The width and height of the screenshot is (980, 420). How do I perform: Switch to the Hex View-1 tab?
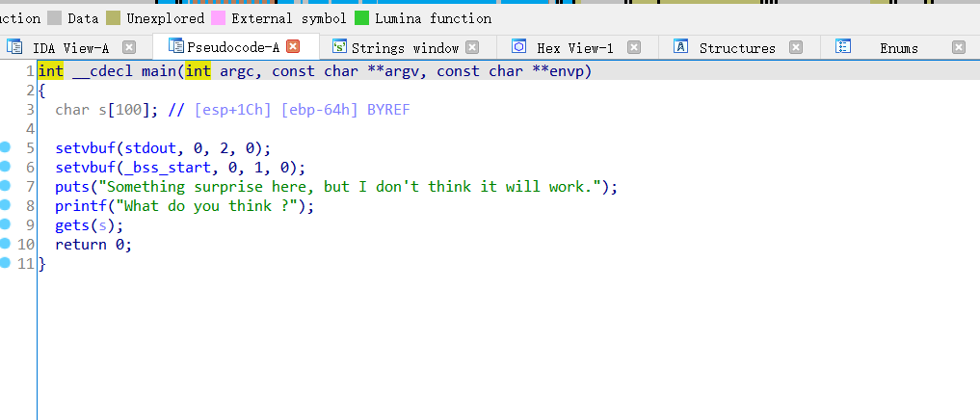point(575,48)
